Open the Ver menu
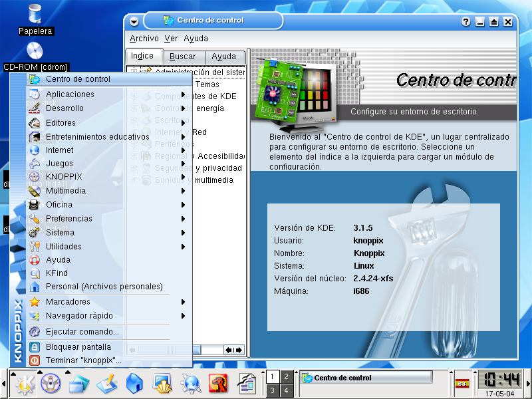This screenshot has height=399, width=532. (171, 39)
